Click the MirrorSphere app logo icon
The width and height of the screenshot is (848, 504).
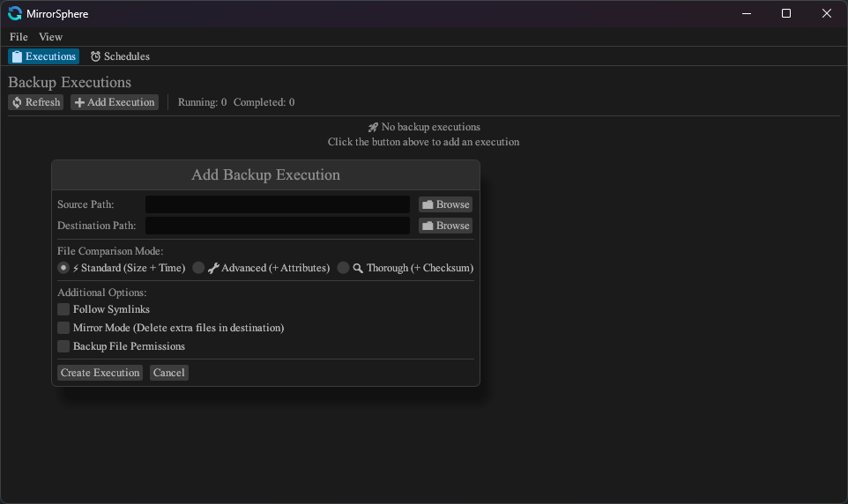(15, 13)
